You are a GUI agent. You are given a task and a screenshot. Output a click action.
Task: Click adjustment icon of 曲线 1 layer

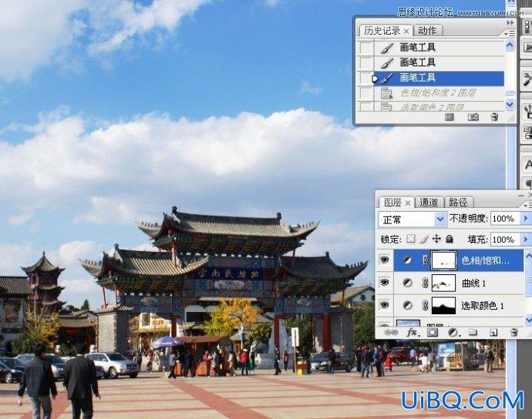coord(407,283)
